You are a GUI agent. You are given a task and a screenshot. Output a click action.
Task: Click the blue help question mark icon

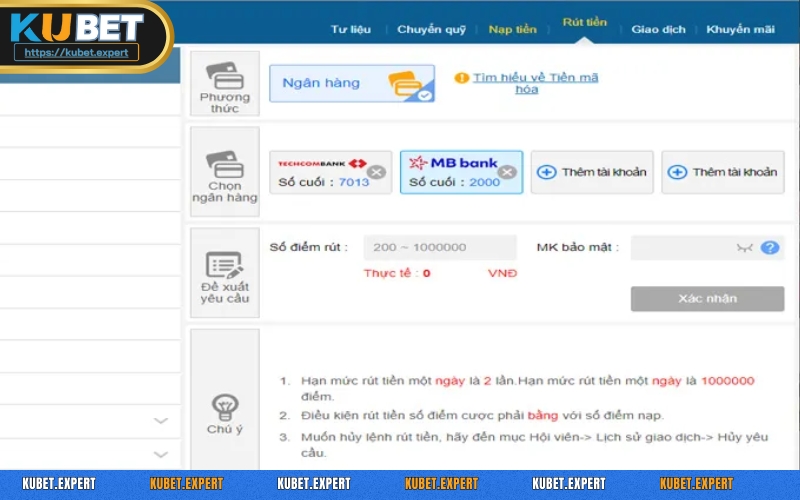pyautogui.click(x=769, y=248)
